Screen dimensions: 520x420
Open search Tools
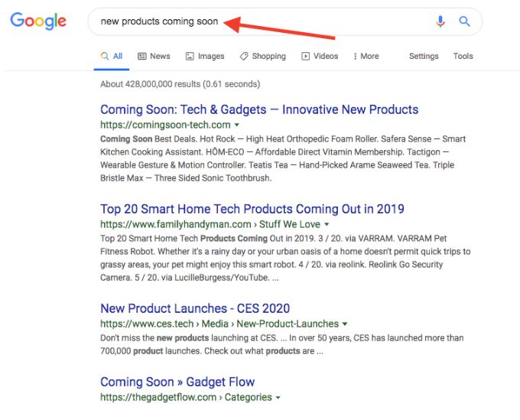click(x=463, y=57)
